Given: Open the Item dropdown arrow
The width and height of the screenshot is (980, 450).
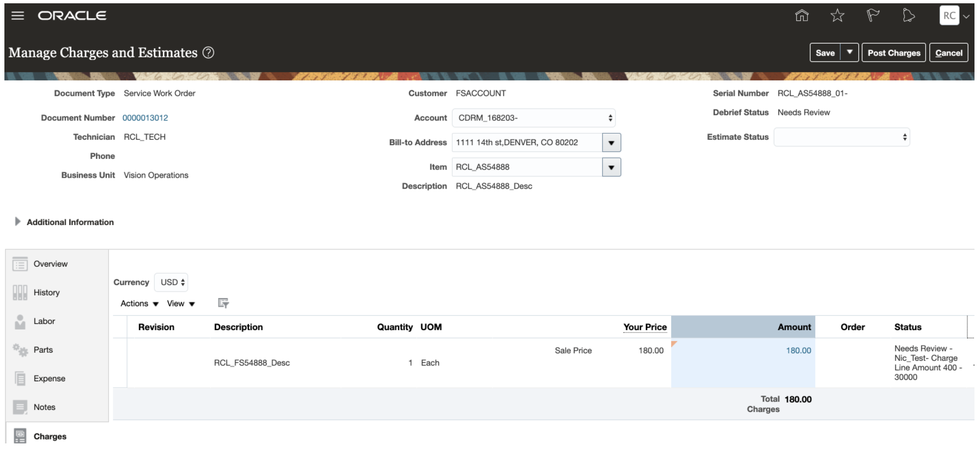Looking at the screenshot, I should point(611,167).
